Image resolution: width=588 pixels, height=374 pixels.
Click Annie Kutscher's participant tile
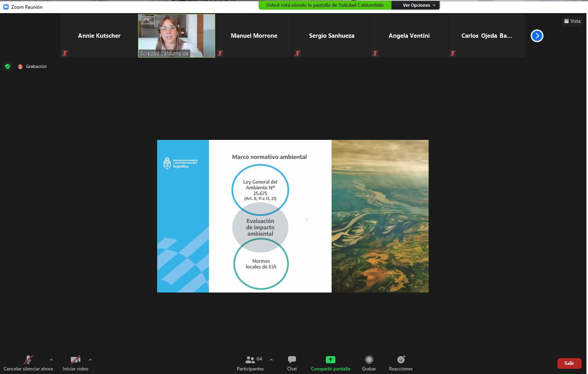99,36
